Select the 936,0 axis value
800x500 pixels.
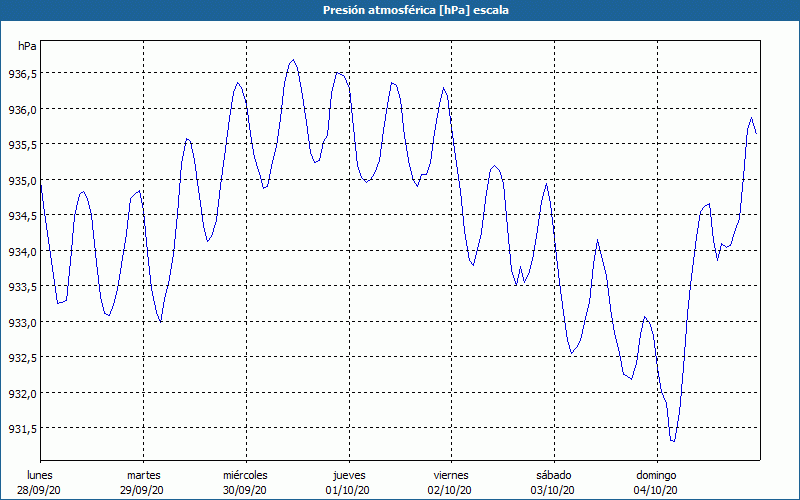point(22,110)
